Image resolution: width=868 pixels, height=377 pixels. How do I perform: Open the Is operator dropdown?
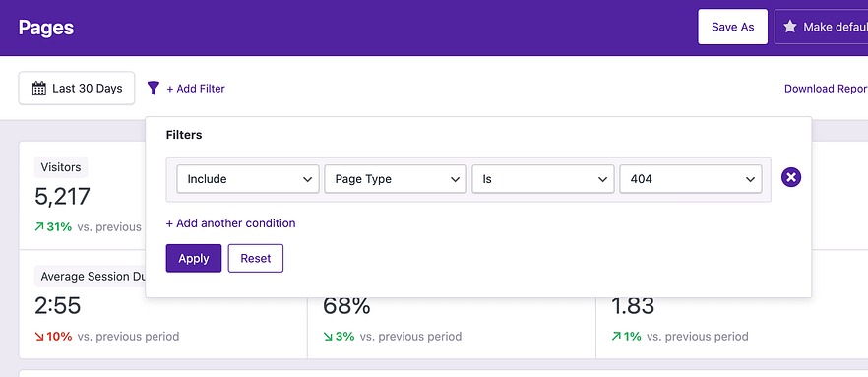543,179
